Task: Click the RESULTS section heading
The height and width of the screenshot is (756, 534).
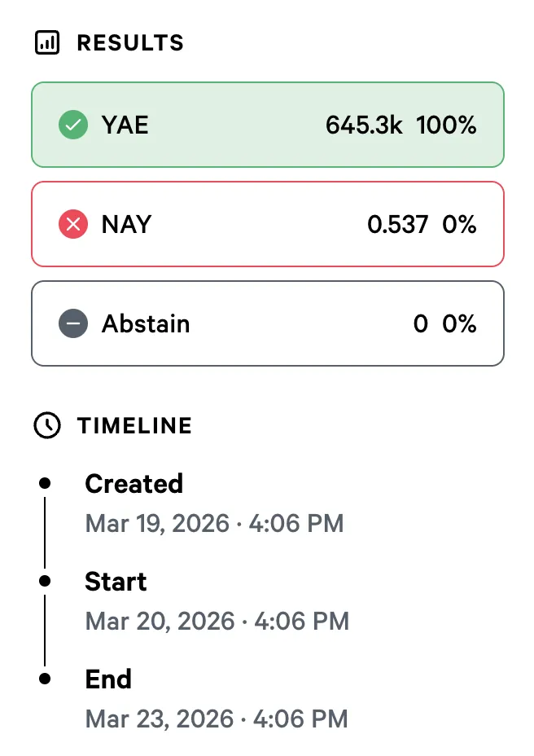Action: [130, 43]
